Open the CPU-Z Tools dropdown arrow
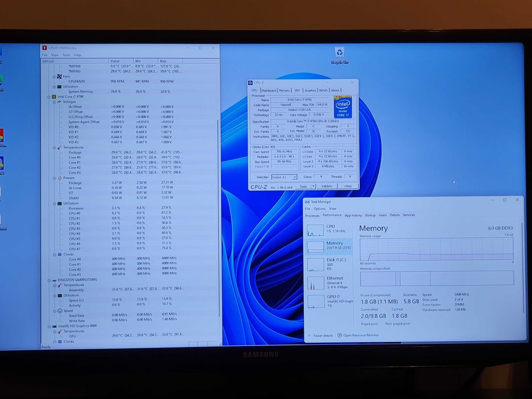The height and width of the screenshot is (399, 532). [x=313, y=186]
